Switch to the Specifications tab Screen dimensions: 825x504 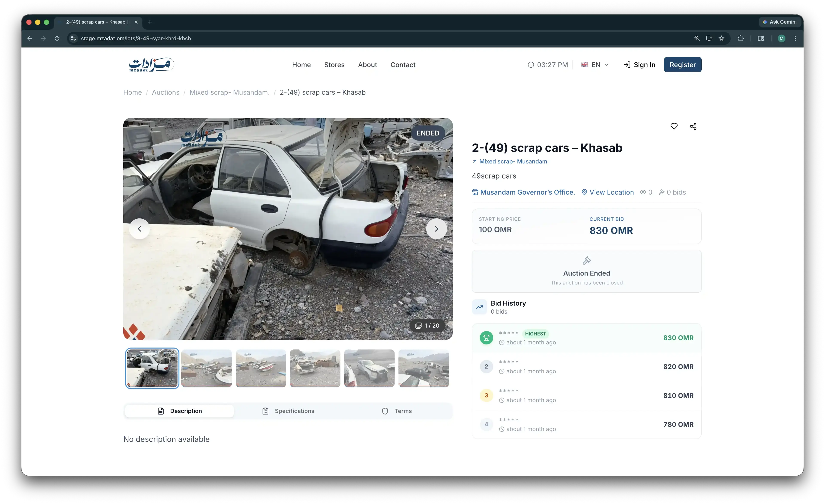click(x=288, y=411)
